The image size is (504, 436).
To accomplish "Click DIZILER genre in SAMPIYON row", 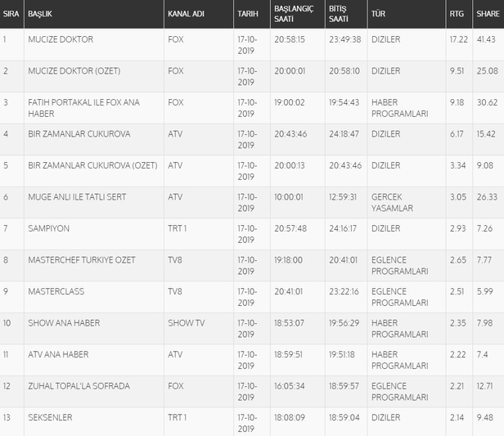I will pyautogui.click(x=386, y=228).
